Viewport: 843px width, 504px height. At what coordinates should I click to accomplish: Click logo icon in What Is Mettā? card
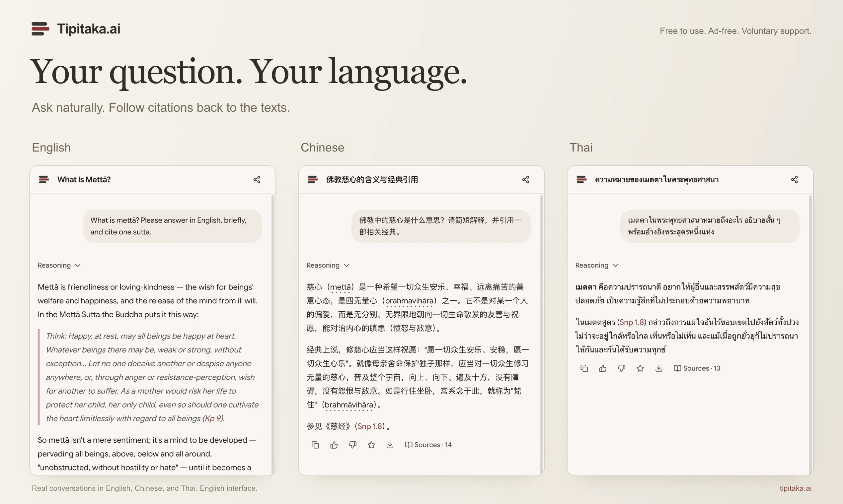click(44, 180)
